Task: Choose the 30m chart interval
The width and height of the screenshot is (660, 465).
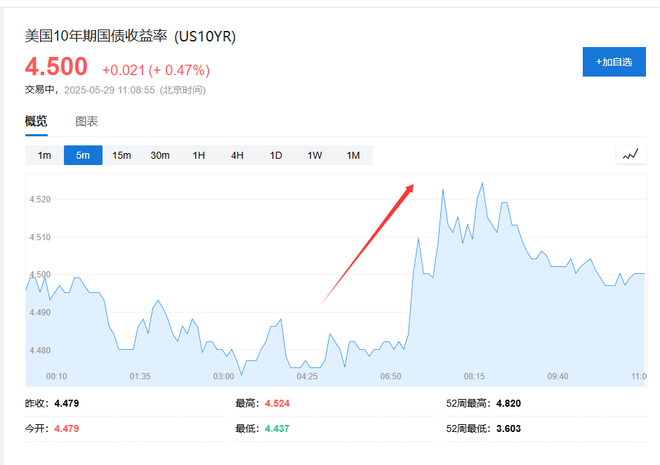Action: [x=160, y=155]
